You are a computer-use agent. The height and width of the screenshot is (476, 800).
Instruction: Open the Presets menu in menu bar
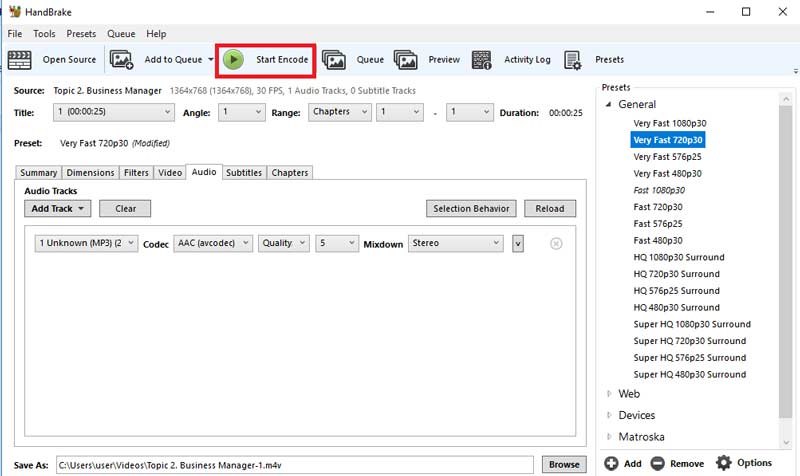[x=81, y=34]
